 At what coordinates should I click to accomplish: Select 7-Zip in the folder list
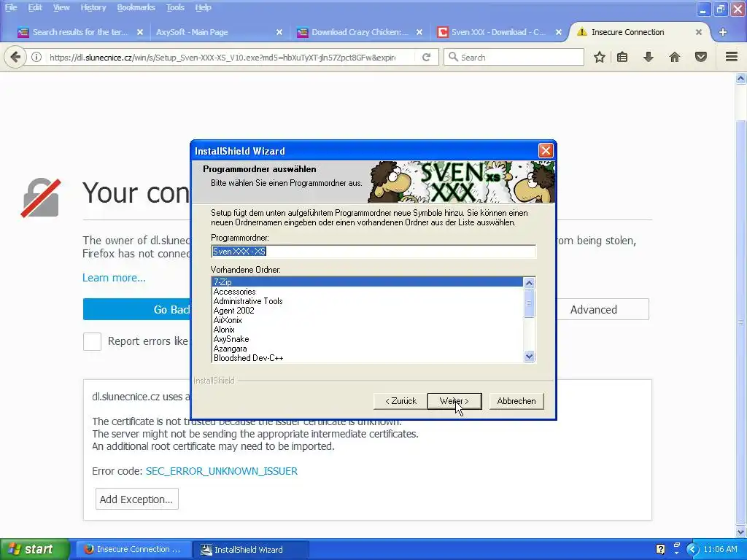[x=367, y=282]
